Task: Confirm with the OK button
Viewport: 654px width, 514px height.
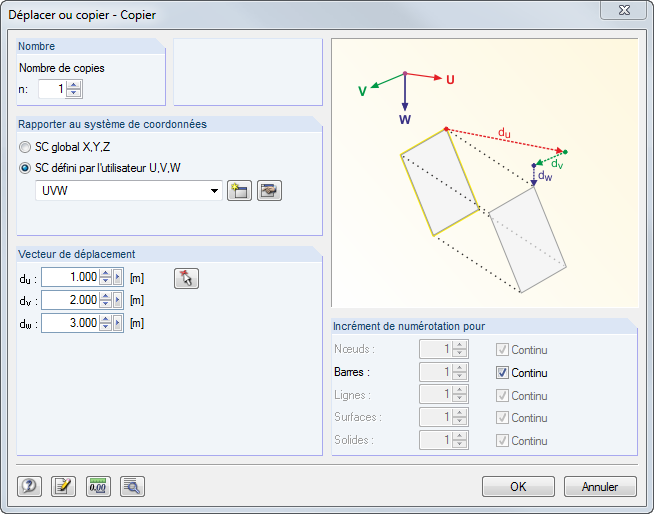Action: [518, 486]
